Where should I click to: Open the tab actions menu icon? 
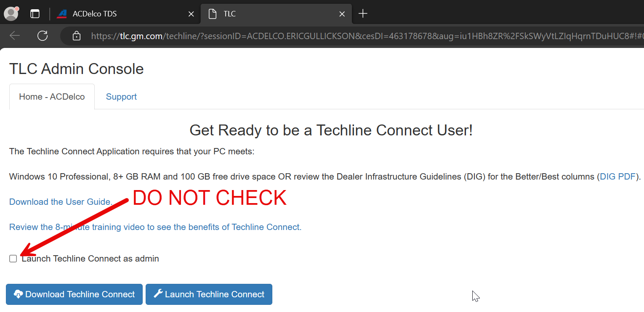click(35, 14)
